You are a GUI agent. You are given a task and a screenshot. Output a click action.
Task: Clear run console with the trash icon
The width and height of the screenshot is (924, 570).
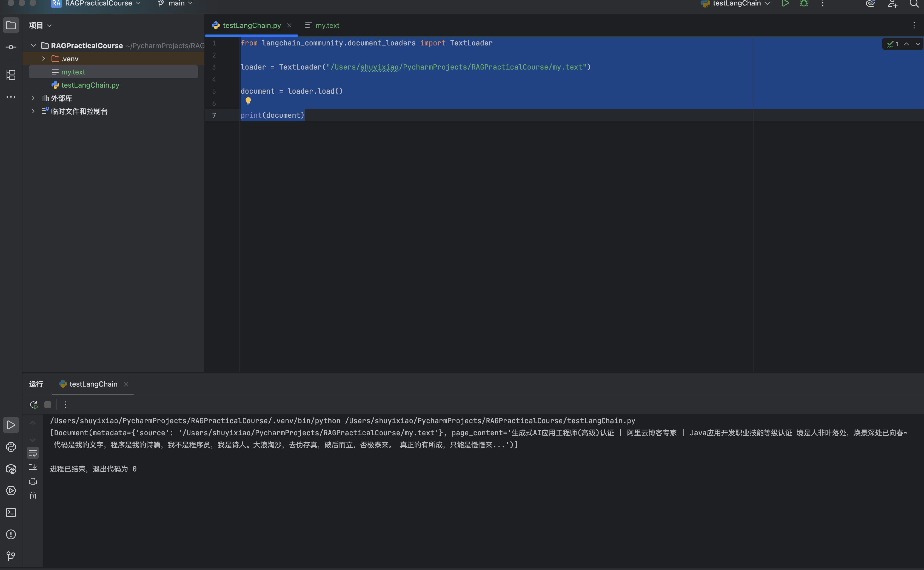tap(33, 496)
